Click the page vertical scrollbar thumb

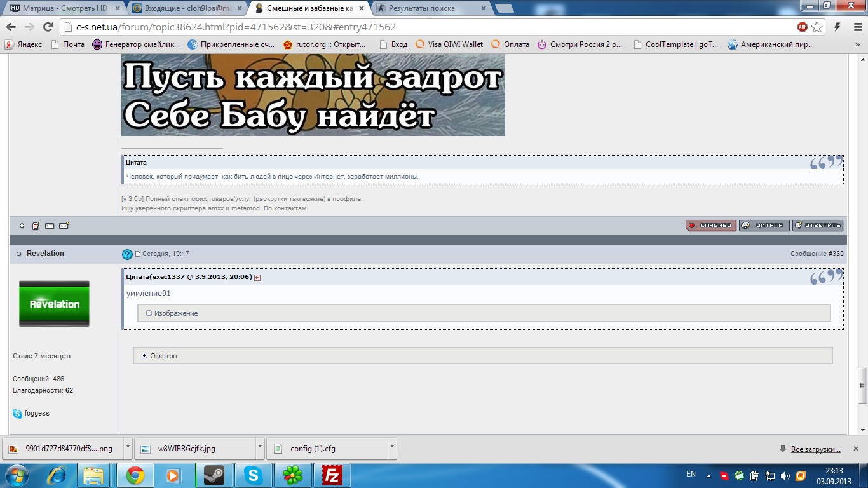862,385
